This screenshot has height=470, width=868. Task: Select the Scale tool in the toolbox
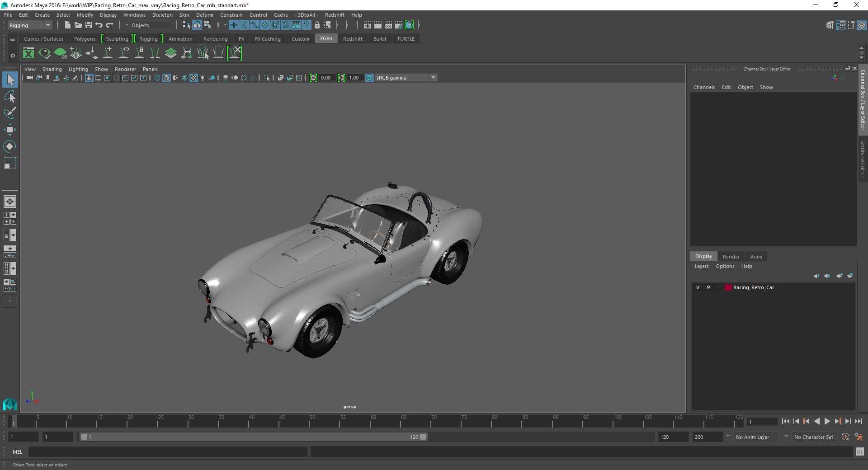pyautogui.click(x=10, y=163)
